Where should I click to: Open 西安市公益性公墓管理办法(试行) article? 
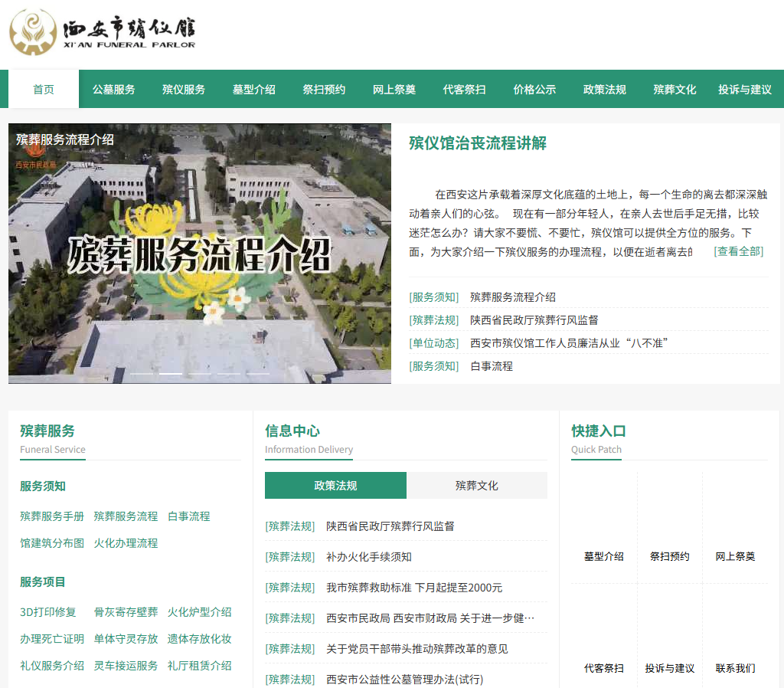(404, 680)
